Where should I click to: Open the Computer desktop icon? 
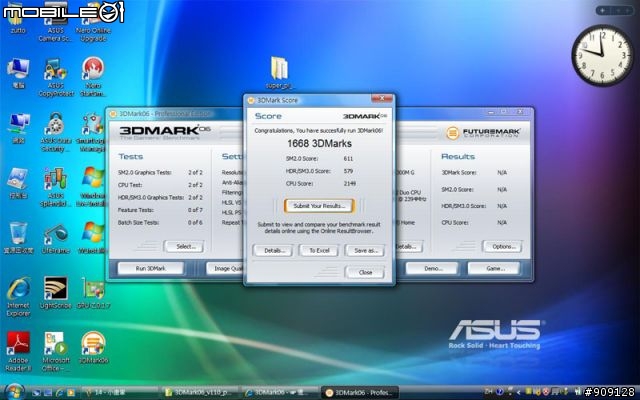click(x=18, y=73)
